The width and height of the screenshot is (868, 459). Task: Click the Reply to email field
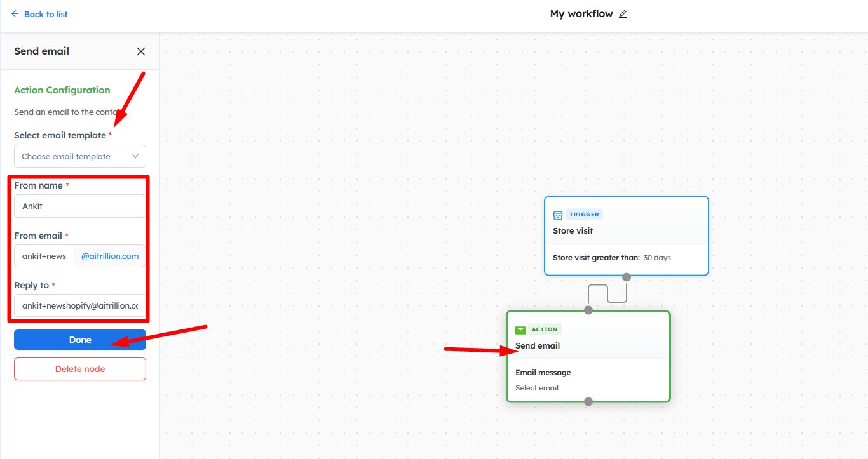pyautogui.click(x=80, y=305)
